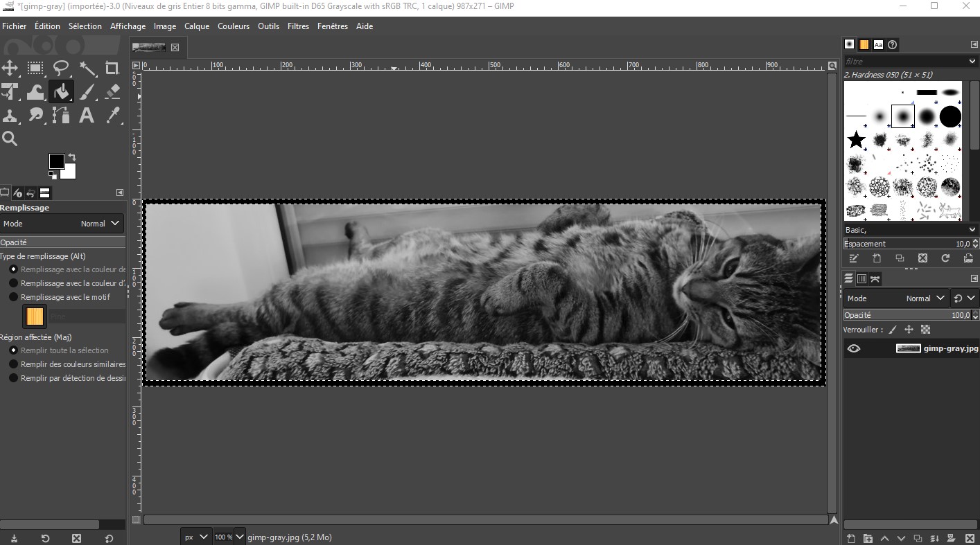The height and width of the screenshot is (545, 980).
Task: Swap foreground and background colors
Action: [x=71, y=157]
